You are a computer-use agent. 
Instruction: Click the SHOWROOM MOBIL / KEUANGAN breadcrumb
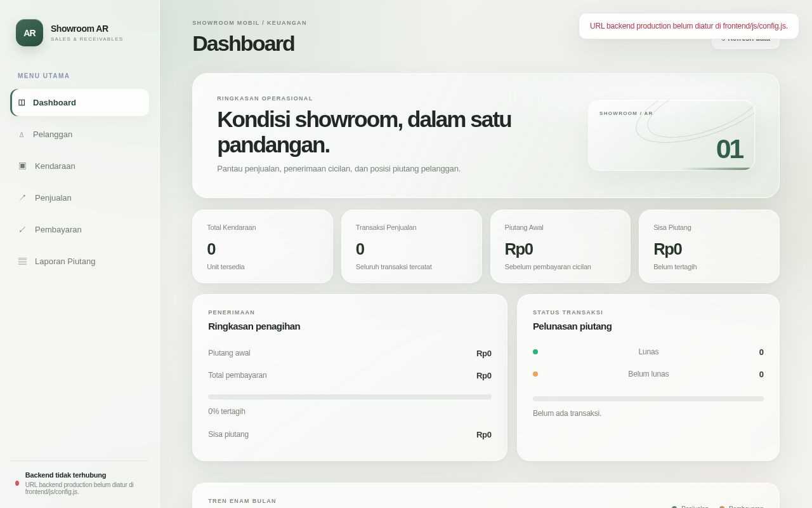249,23
